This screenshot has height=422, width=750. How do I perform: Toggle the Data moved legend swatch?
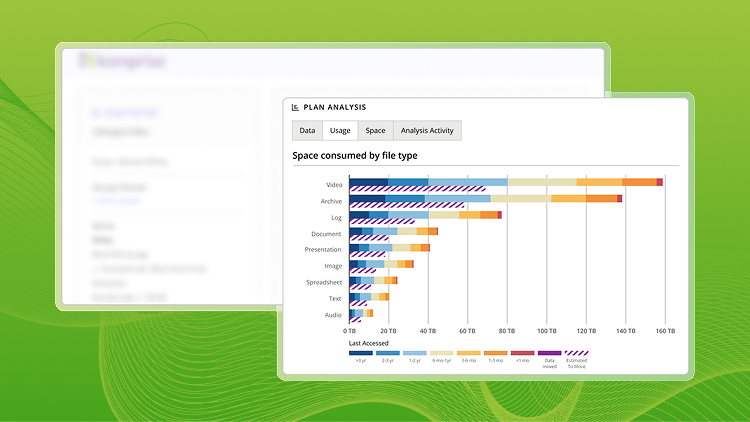click(x=550, y=352)
